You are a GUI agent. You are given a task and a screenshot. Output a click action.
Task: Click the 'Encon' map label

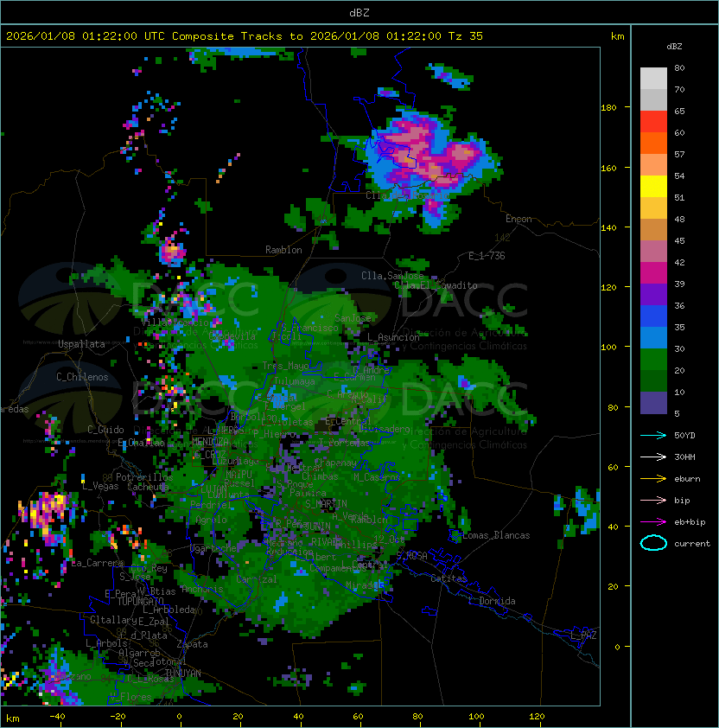pyautogui.click(x=519, y=219)
